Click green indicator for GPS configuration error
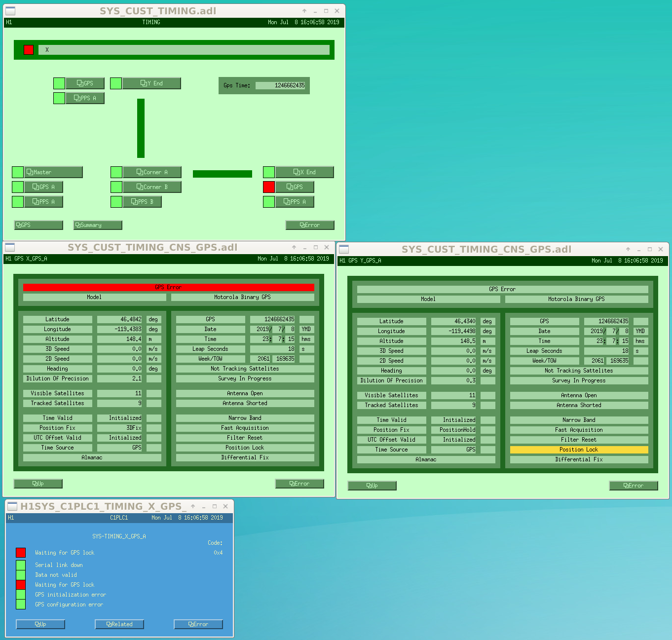 tap(21, 604)
